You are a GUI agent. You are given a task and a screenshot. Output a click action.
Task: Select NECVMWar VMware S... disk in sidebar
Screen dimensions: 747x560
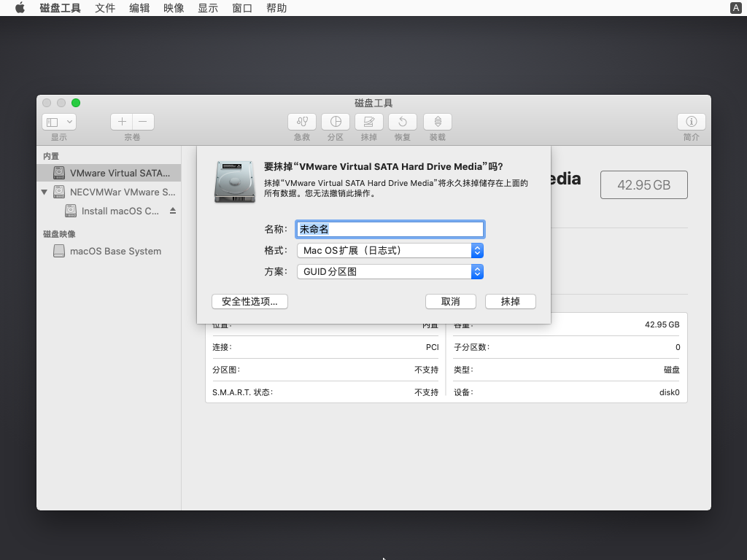109,192
